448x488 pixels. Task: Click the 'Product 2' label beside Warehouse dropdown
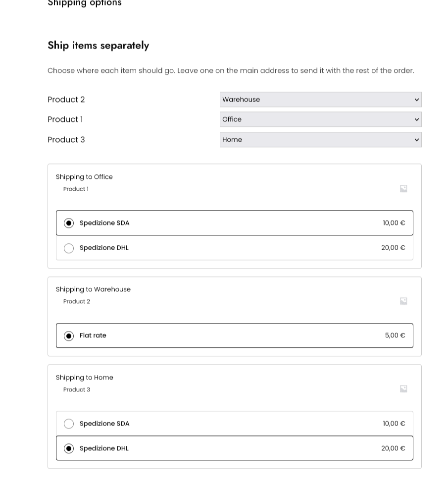(66, 100)
